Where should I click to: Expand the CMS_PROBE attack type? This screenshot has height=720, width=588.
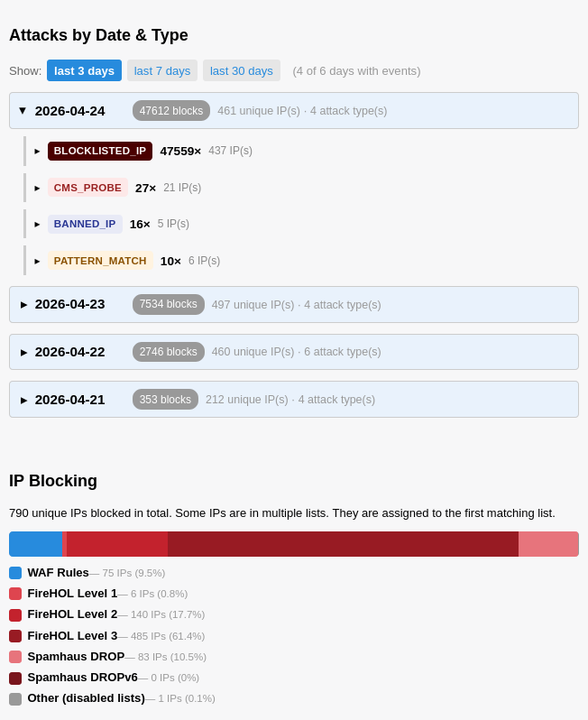point(38,188)
